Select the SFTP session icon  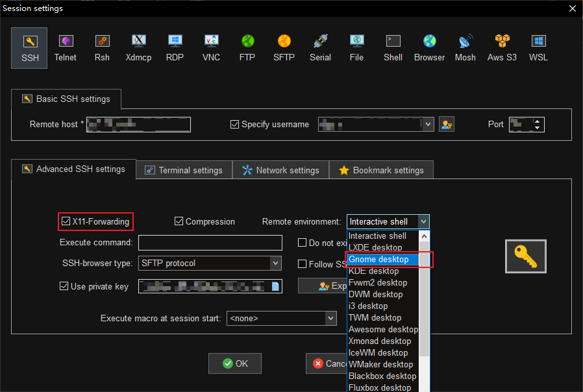(x=284, y=48)
